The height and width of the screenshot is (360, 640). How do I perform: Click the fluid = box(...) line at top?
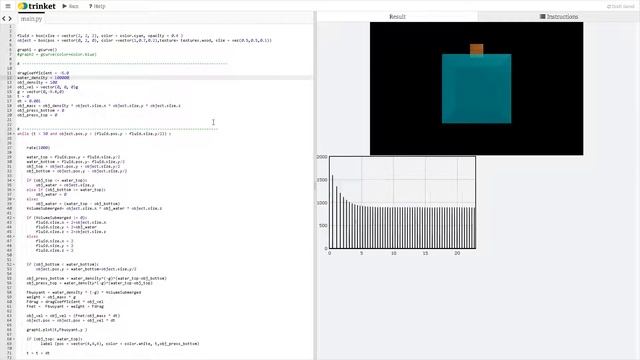click(100, 36)
